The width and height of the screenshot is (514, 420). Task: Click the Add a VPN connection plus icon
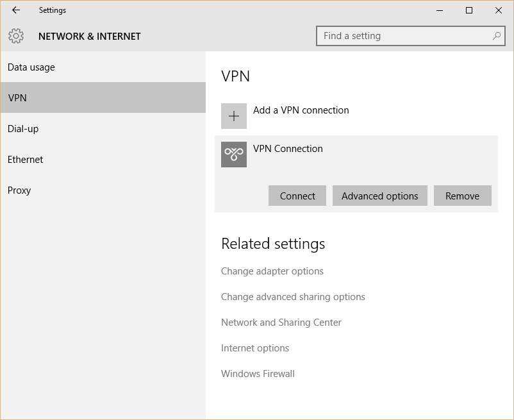tap(234, 116)
